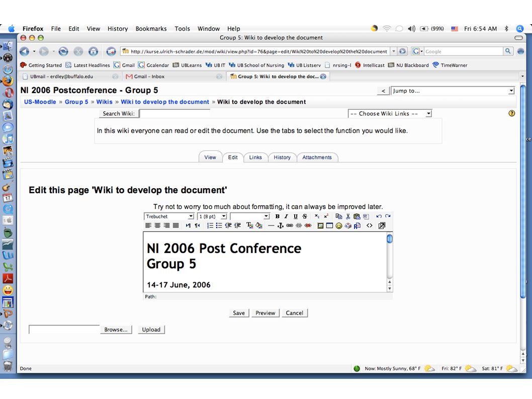Screen dimensions: 532x399
Task: Open the Wikis breadcrumb link
Action: (104, 102)
